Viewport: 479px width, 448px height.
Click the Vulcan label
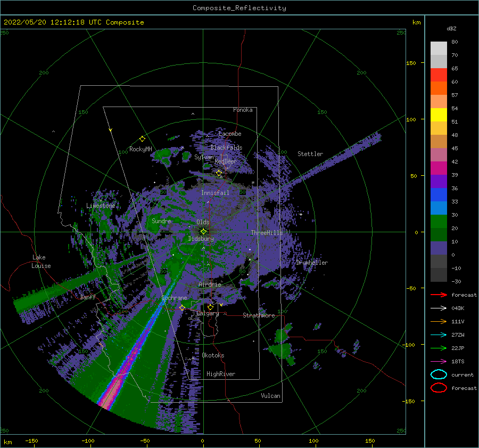pyautogui.click(x=270, y=396)
